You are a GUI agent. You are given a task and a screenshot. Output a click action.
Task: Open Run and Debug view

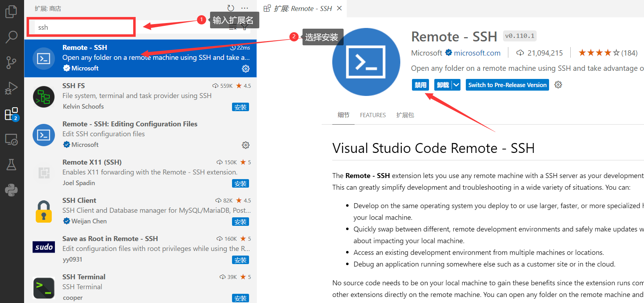[x=11, y=88]
